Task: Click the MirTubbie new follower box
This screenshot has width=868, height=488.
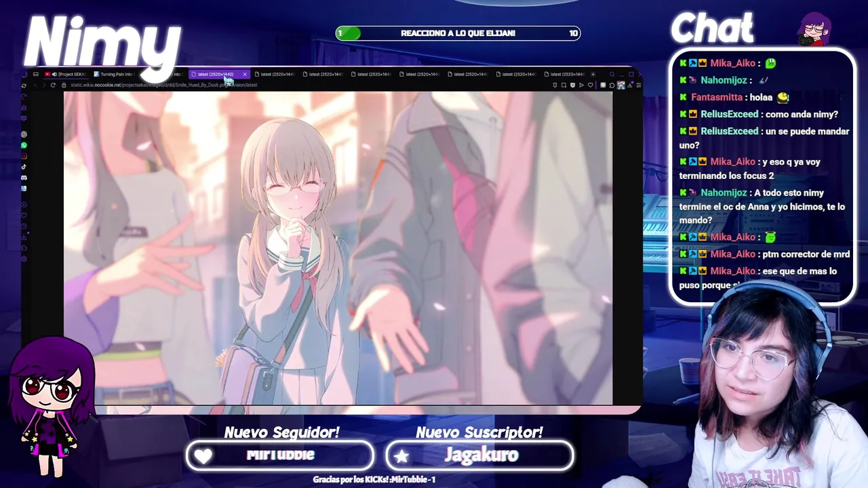Action: (x=280, y=455)
